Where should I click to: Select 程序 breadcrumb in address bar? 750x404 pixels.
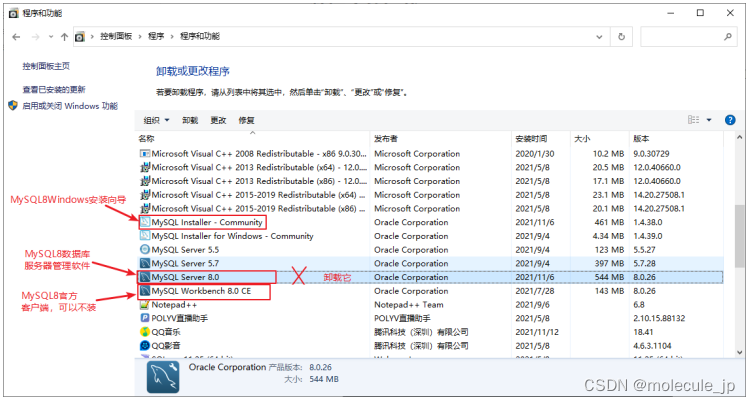pos(156,36)
